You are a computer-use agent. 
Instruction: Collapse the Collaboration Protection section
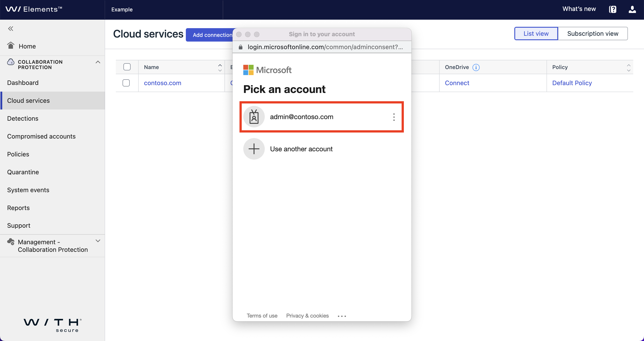click(x=98, y=62)
